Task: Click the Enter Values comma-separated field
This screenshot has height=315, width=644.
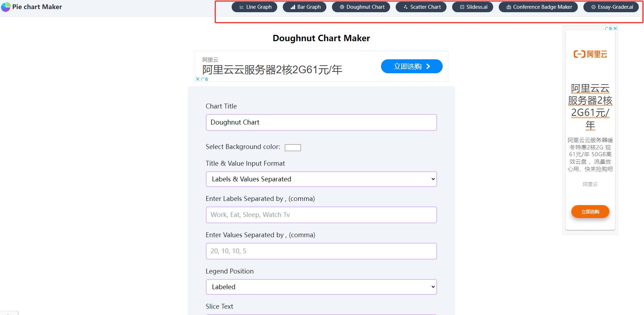Action: pos(321,251)
